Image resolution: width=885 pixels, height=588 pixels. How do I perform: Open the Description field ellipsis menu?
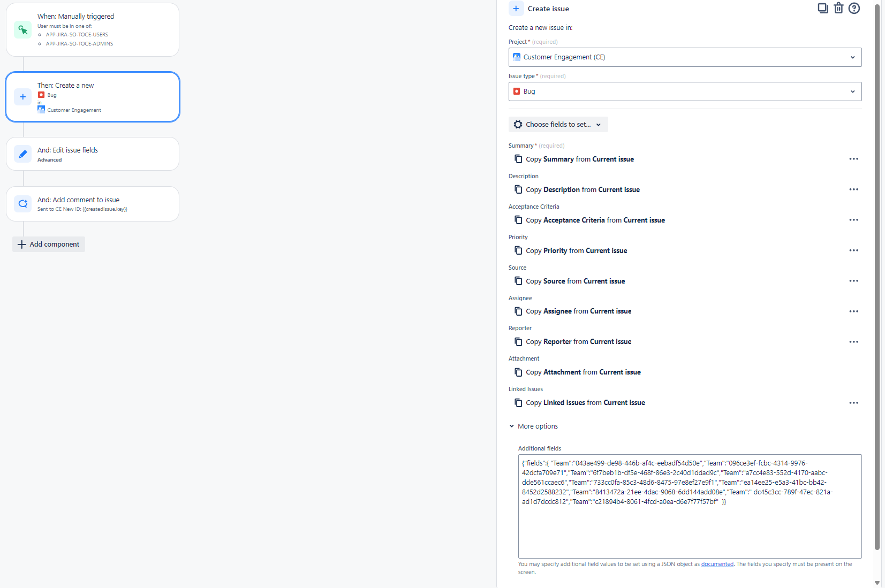[x=853, y=189]
